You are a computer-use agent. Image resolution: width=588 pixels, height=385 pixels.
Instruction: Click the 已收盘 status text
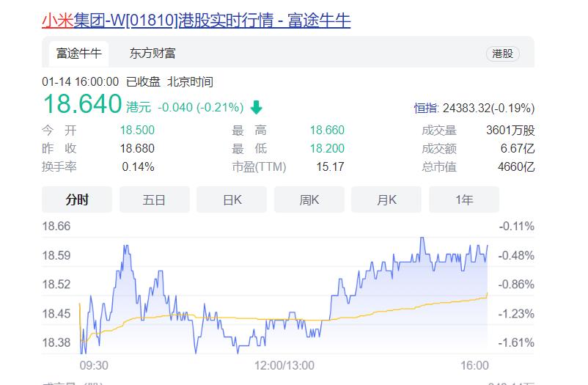point(143,82)
